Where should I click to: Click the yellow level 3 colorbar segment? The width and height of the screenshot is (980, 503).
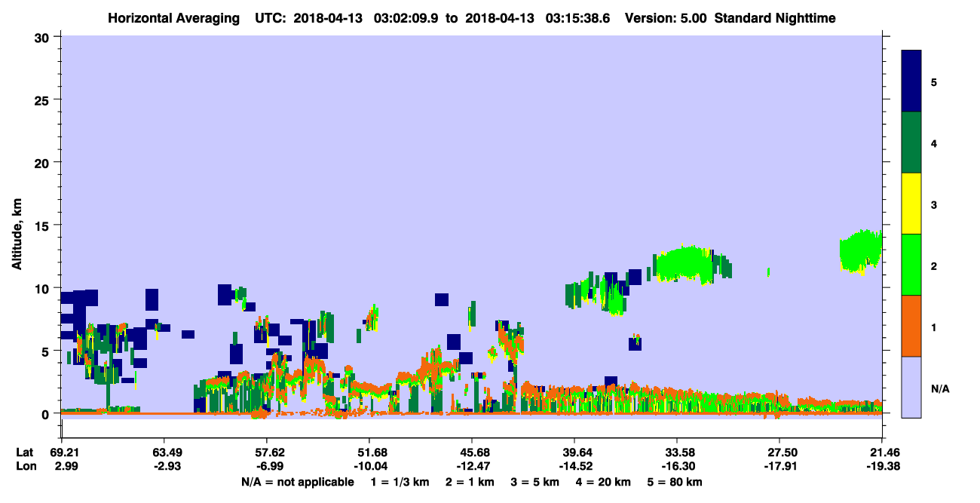click(x=911, y=204)
